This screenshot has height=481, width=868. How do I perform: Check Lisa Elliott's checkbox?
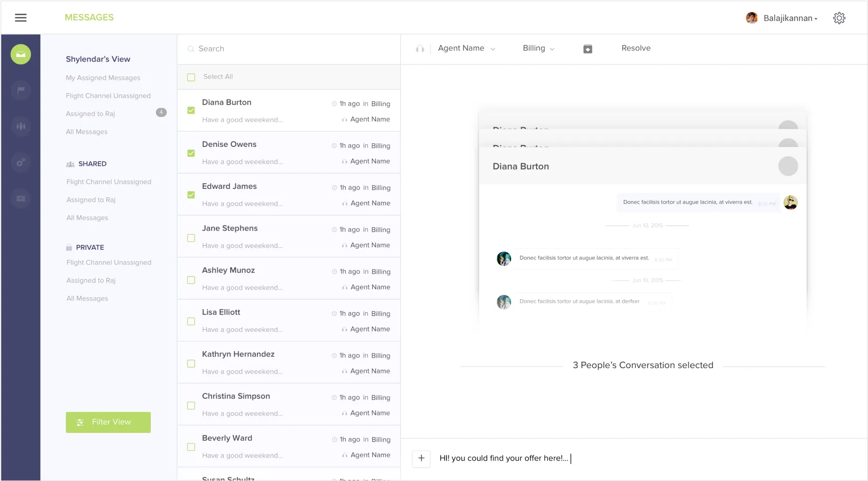(191, 321)
